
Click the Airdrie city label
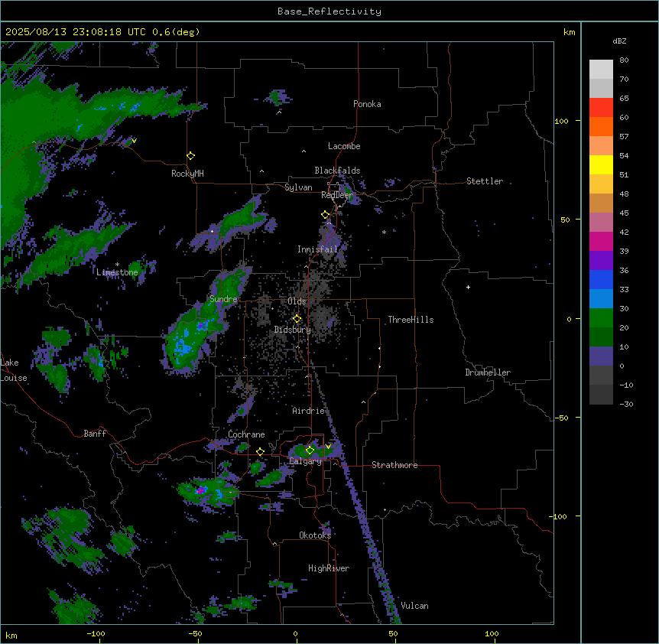[x=308, y=411]
